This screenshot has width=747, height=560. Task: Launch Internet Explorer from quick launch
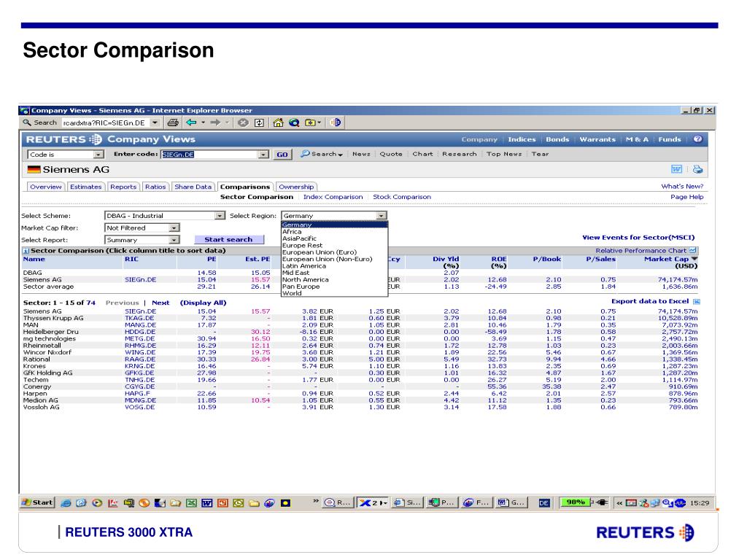(66, 502)
